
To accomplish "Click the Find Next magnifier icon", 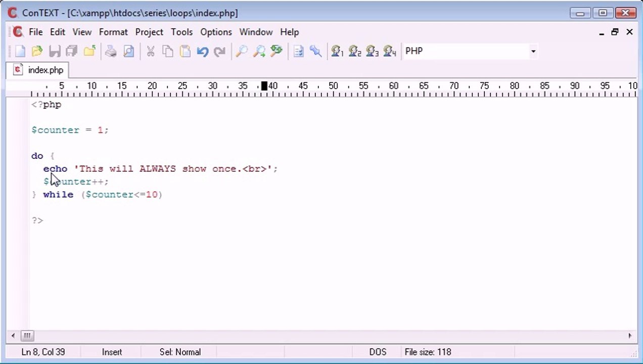I will coord(259,51).
